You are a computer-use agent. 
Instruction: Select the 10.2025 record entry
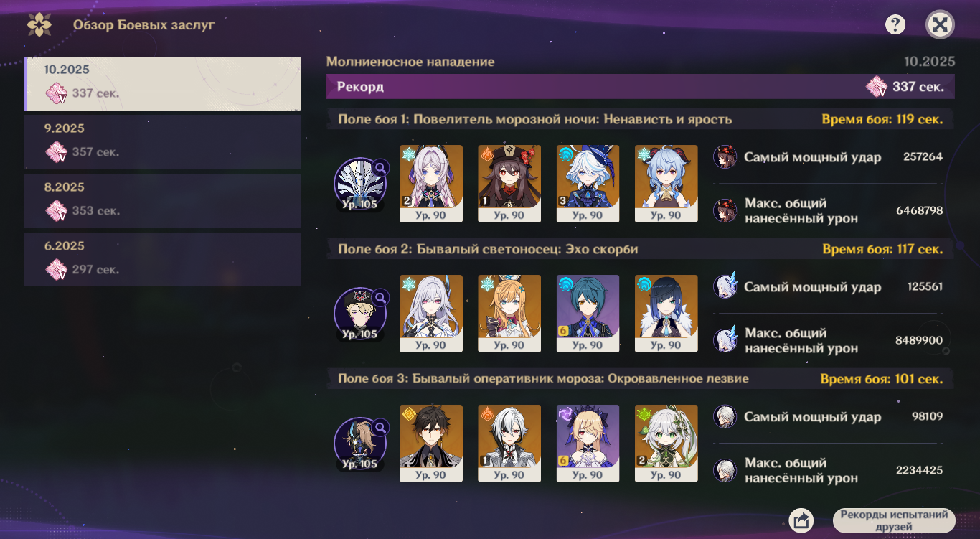[x=163, y=83]
